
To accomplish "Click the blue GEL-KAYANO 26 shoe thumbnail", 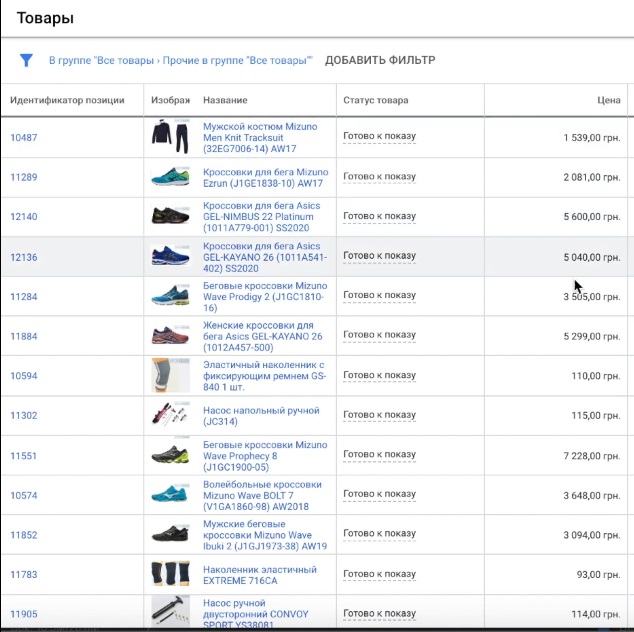I will click(x=170, y=256).
